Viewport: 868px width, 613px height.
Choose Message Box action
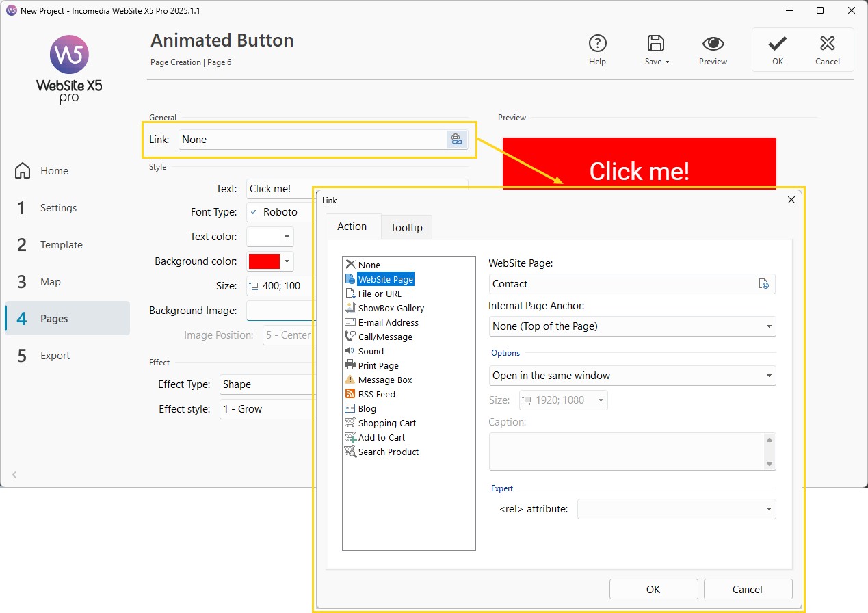click(x=378, y=380)
